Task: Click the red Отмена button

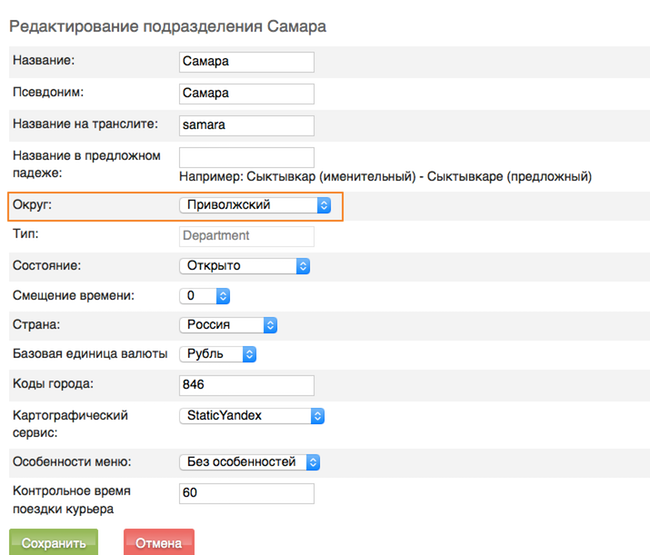Action: point(159,542)
